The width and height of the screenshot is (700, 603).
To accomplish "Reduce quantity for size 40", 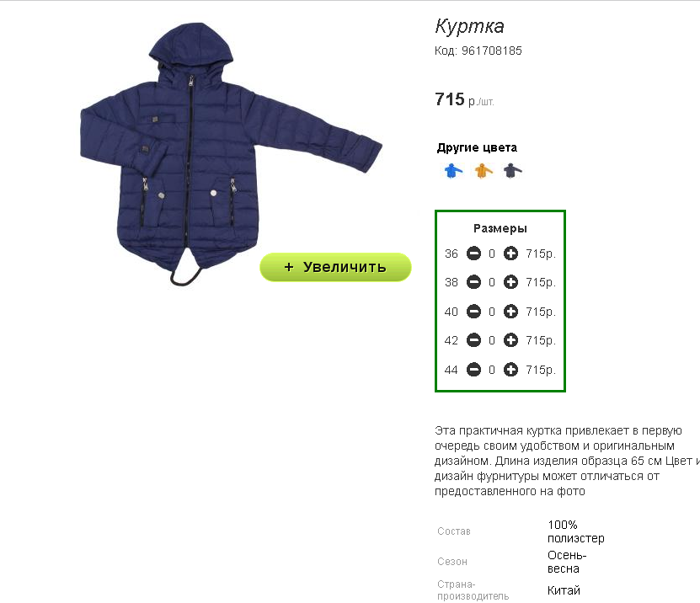I will (x=473, y=311).
